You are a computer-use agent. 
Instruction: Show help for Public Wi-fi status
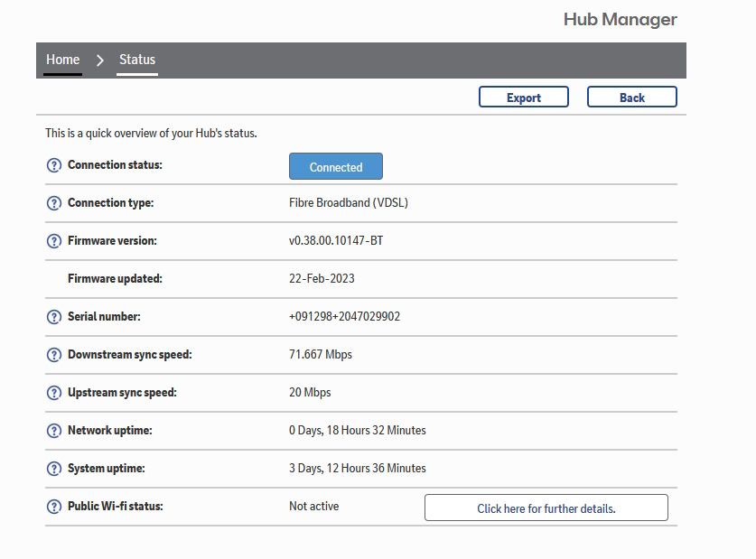point(53,507)
